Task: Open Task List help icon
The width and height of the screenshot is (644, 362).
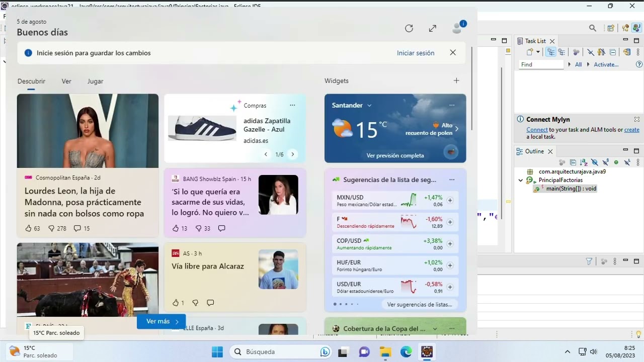Action: (639, 64)
